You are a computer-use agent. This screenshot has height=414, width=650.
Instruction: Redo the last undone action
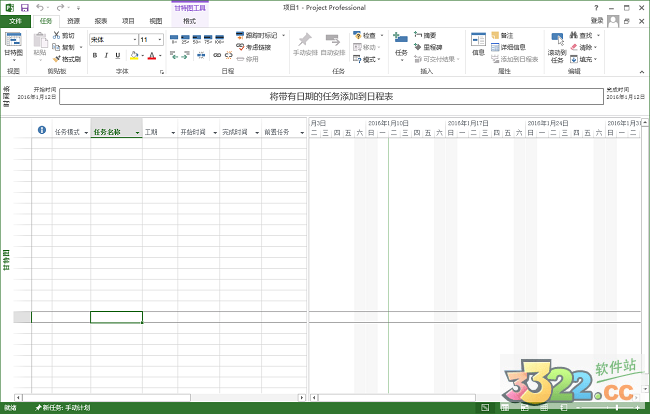61,7
